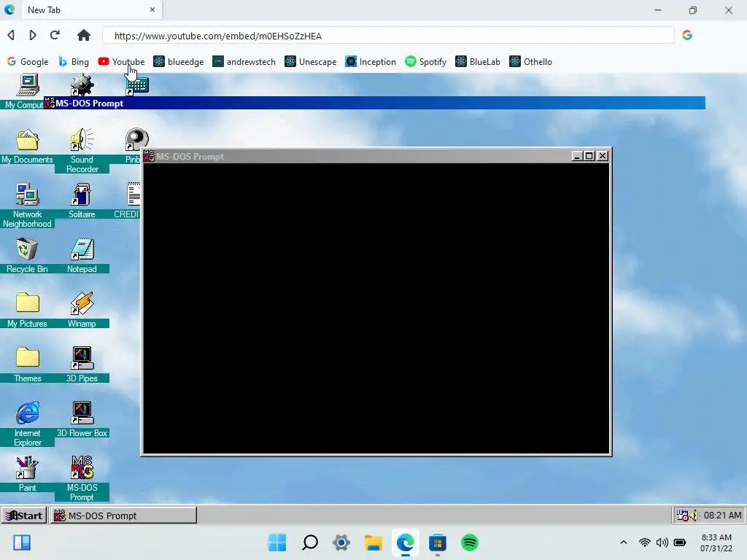The width and height of the screenshot is (747, 560).
Task: Click the Edge icon in the Windows 11 taskbar
Action: pos(406,542)
